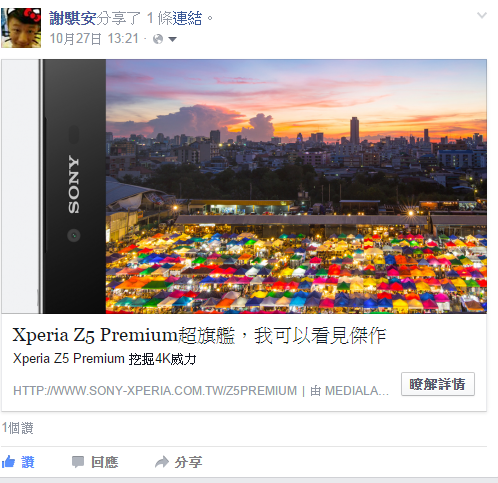The image size is (498, 483).
Task: Open the post options chevron at top right
Action: [482, 15]
